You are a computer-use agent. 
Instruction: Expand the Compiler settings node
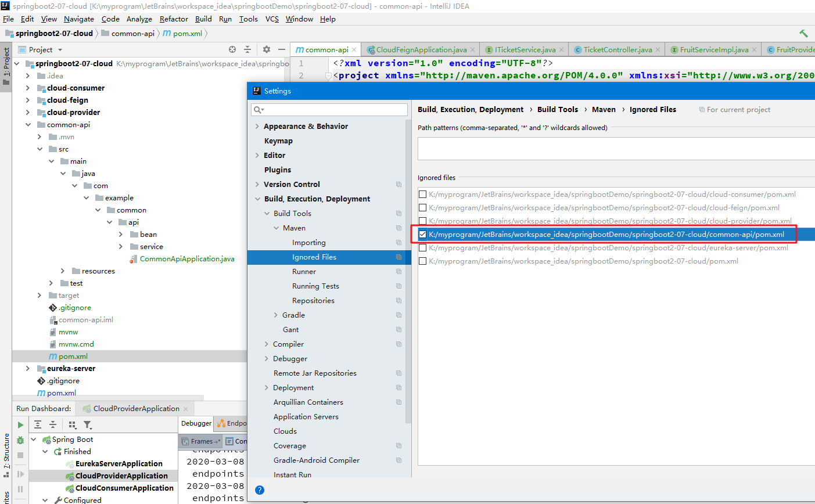(x=267, y=344)
